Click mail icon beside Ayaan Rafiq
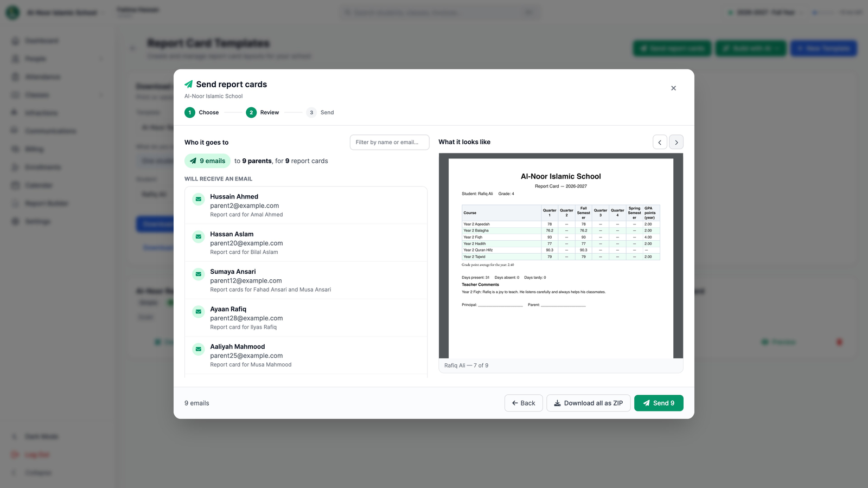This screenshot has height=488, width=868. pos(199,311)
